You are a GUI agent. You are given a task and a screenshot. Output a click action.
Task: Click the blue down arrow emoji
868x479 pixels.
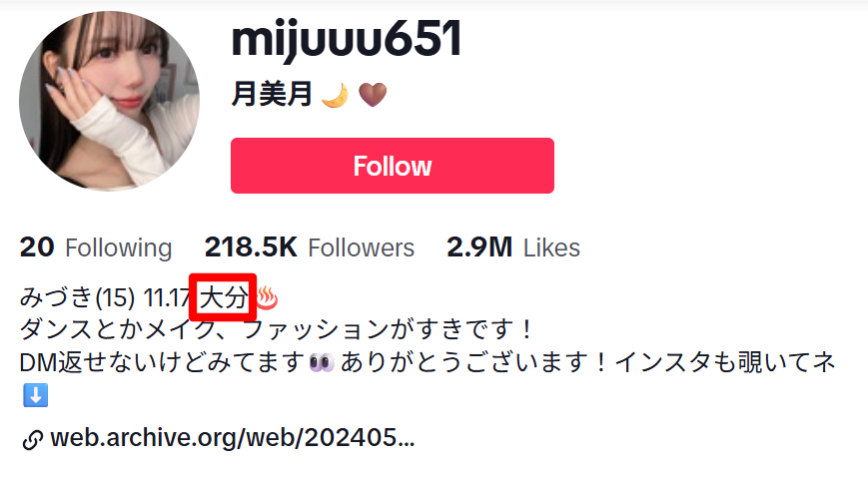point(35,395)
